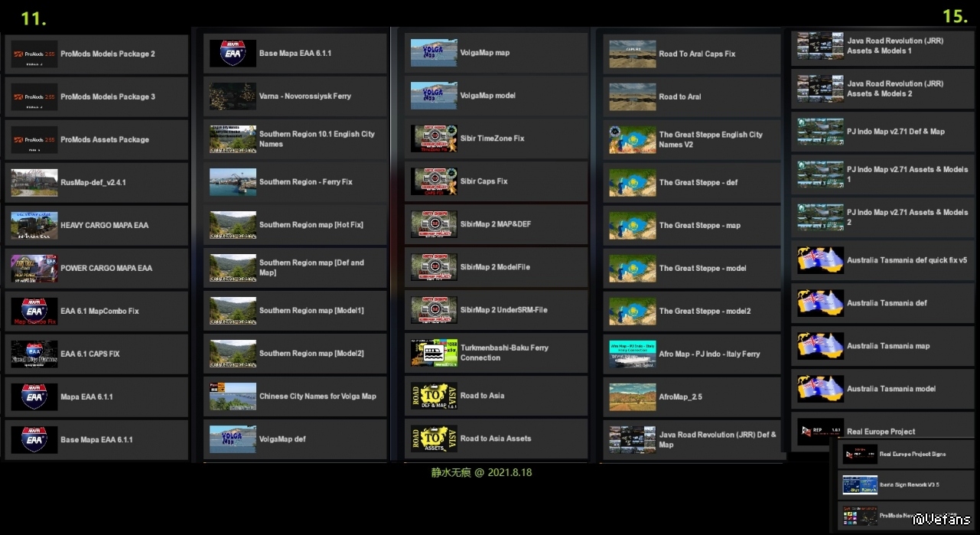The height and width of the screenshot is (535, 980).
Task: Click the VolgaMap def thumbnail
Action: tap(233, 439)
